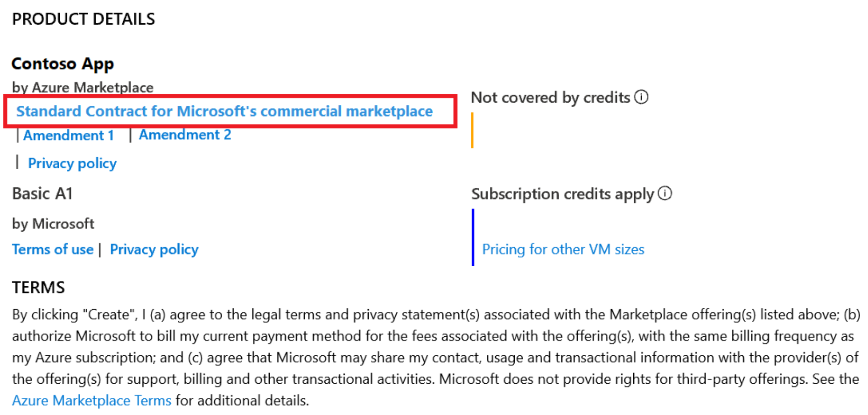Open Privacy policy link beside Terms of use

click(154, 249)
